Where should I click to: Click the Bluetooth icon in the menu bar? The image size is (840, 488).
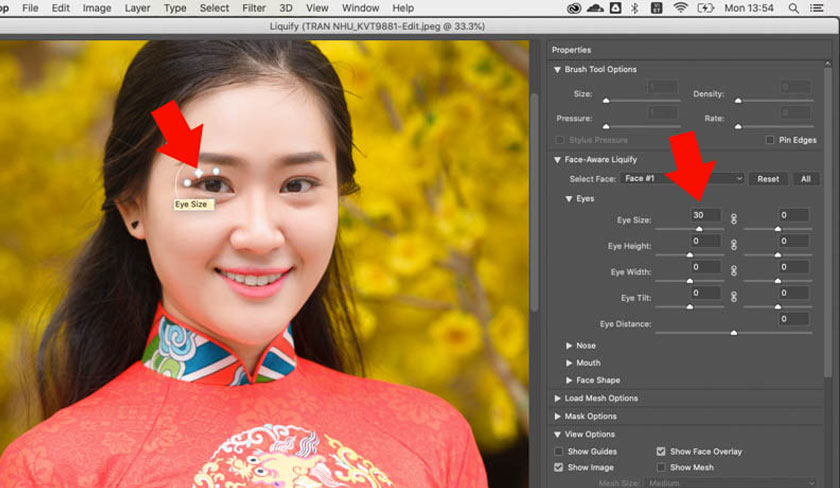635,8
